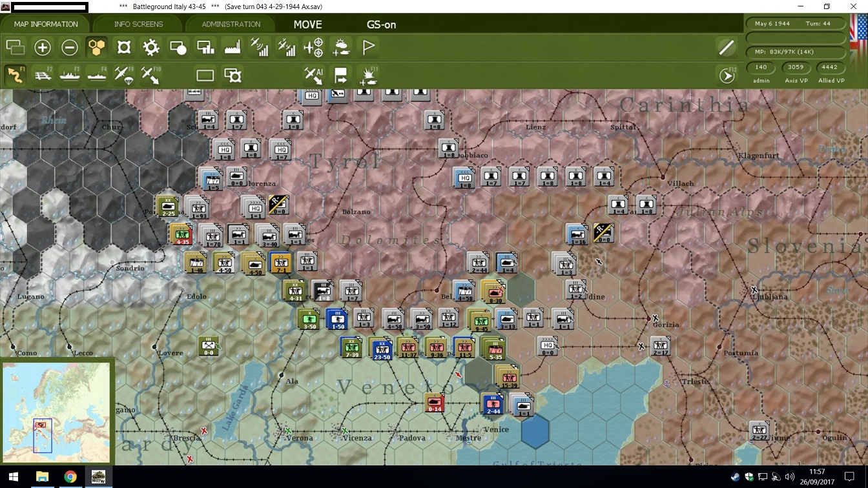
Task: Click the Verona city label
Action: tap(300, 438)
